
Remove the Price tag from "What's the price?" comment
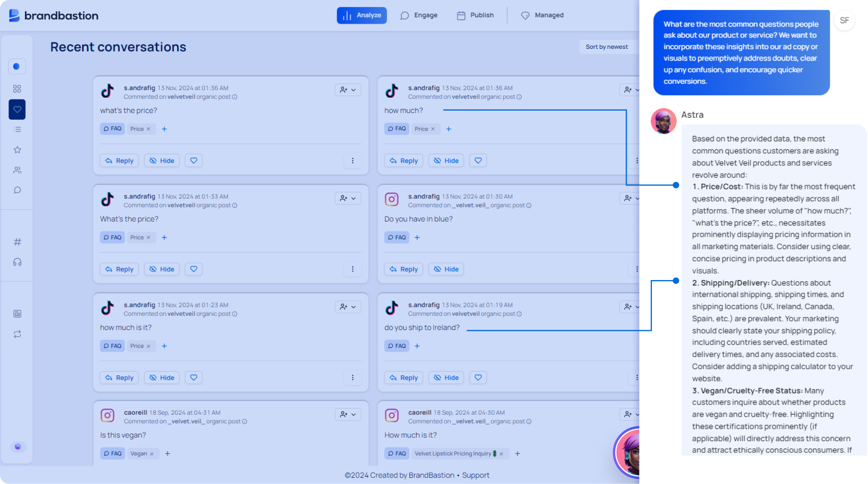[148, 237]
